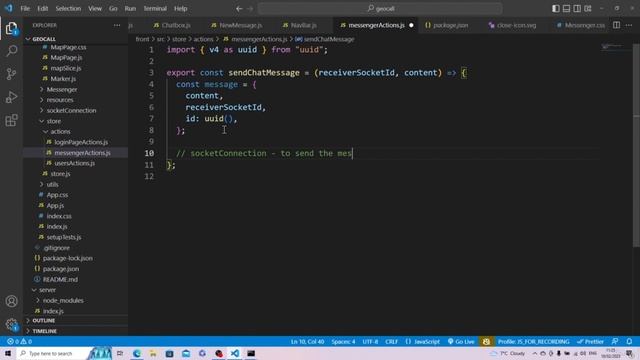This screenshot has height=360, width=640.
Task: Expand the OUTLINE section
Action: pos(43,321)
